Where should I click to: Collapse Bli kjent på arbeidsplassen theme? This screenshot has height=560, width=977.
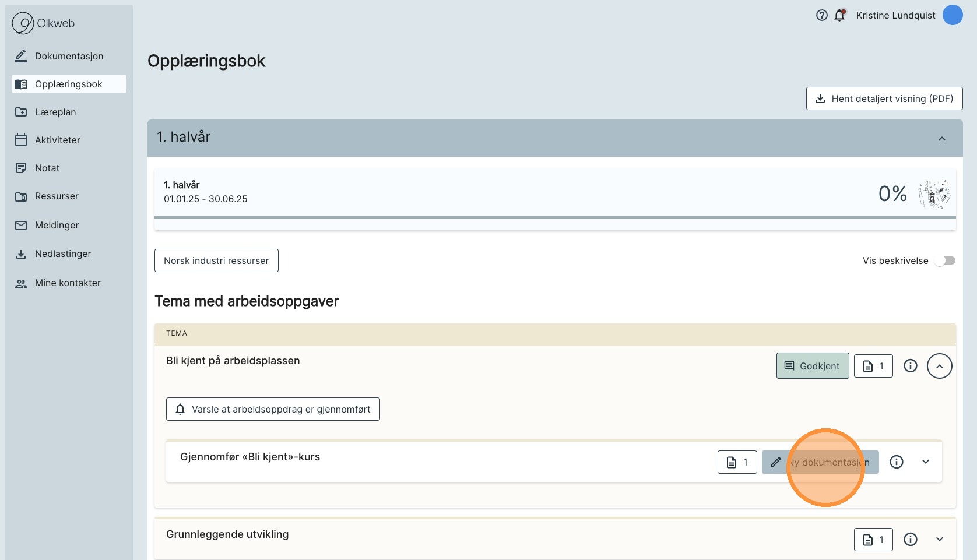tap(939, 366)
